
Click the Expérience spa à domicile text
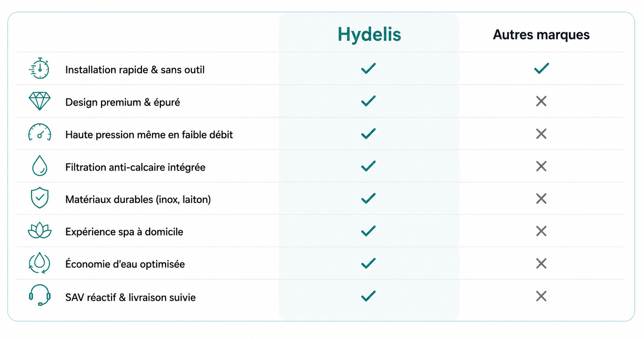(124, 232)
